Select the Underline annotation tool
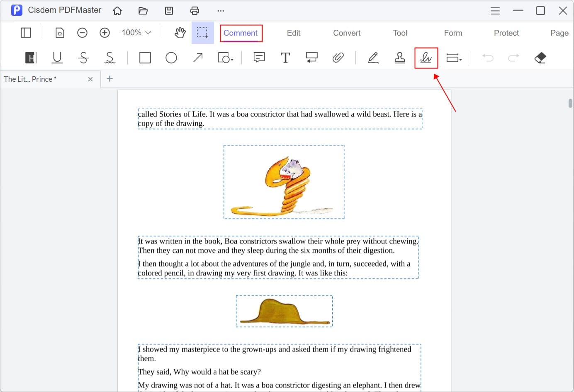 coord(57,58)
